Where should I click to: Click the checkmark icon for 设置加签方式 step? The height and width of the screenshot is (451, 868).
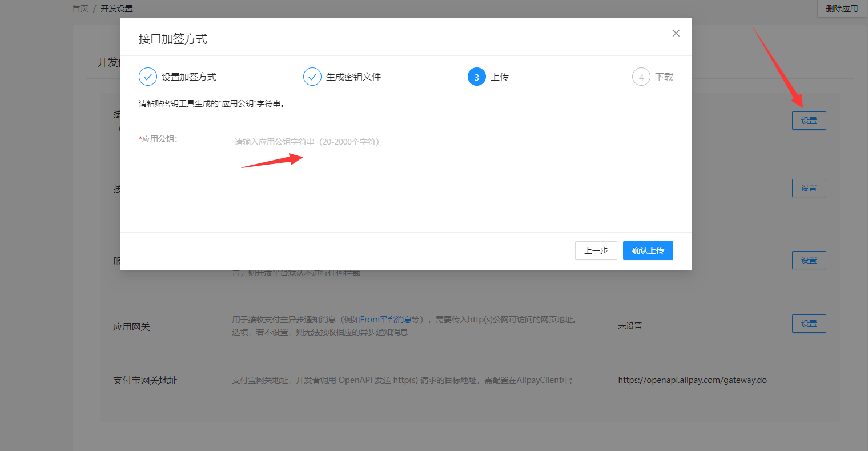pyautogui.click(x=148, y=77)
